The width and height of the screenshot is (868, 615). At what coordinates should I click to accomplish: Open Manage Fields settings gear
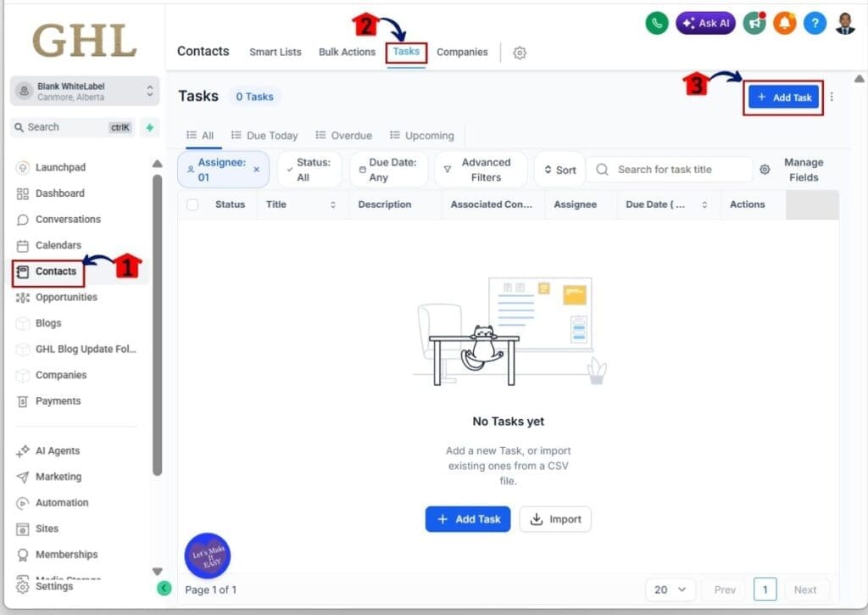point(765,170)
